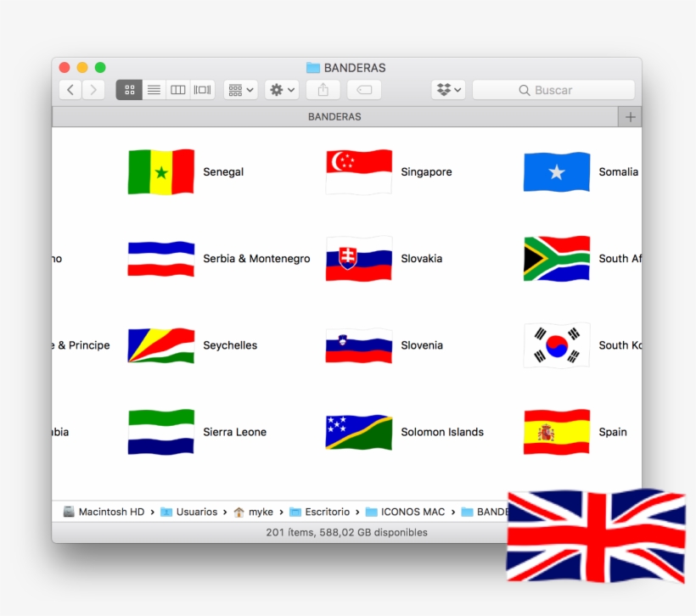The image size is (696, 616).
Task: Select the Slovenia flag icon
Action: pos(359,345)
